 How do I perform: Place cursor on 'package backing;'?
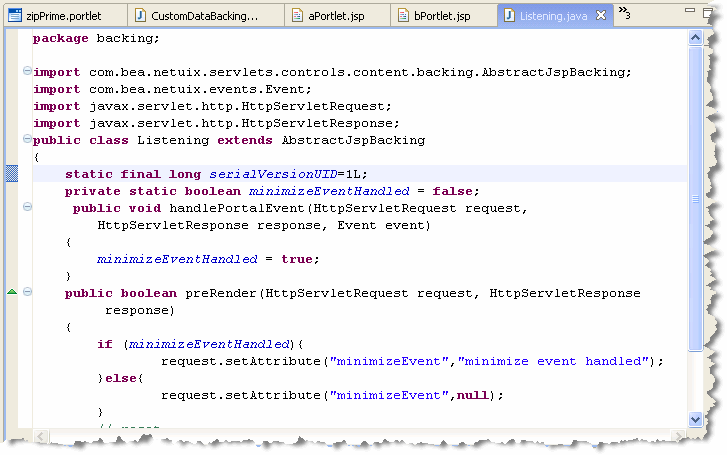point(96,38)
